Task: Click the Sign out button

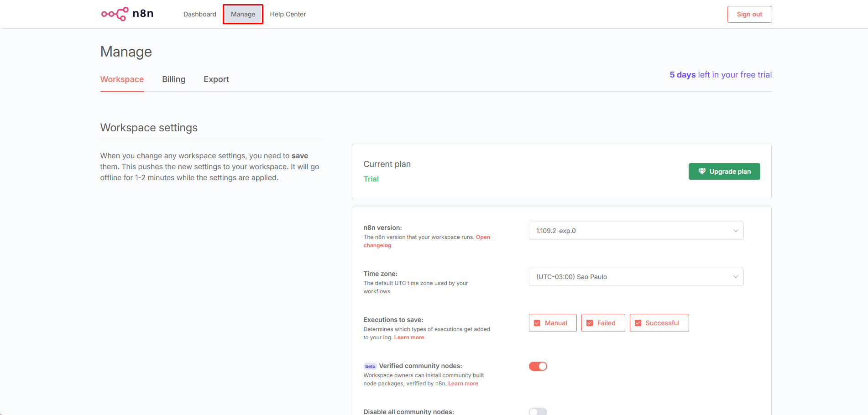Action: (x=749, y=14)
